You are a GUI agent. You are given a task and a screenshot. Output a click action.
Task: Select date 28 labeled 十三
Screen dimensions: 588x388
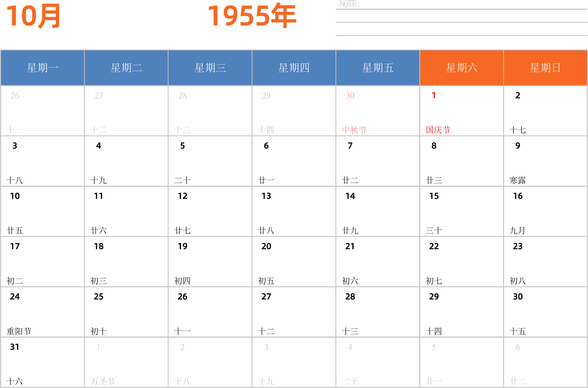[x=378, y=312]
